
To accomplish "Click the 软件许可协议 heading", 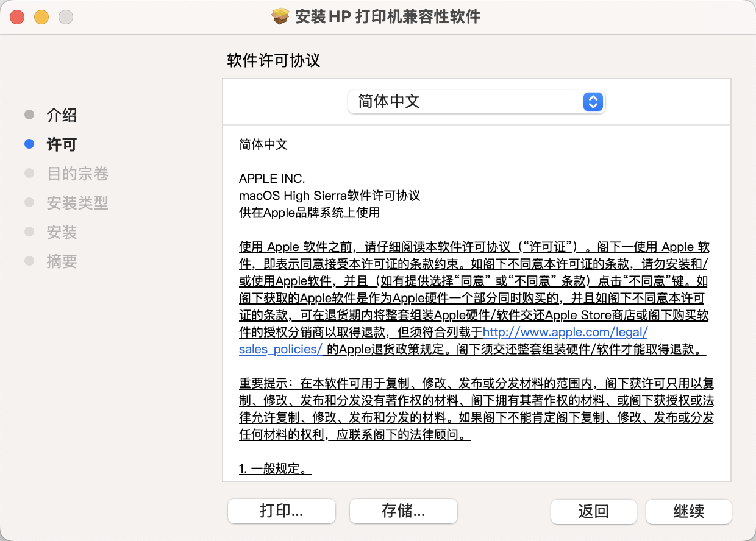I will point(273,60).
